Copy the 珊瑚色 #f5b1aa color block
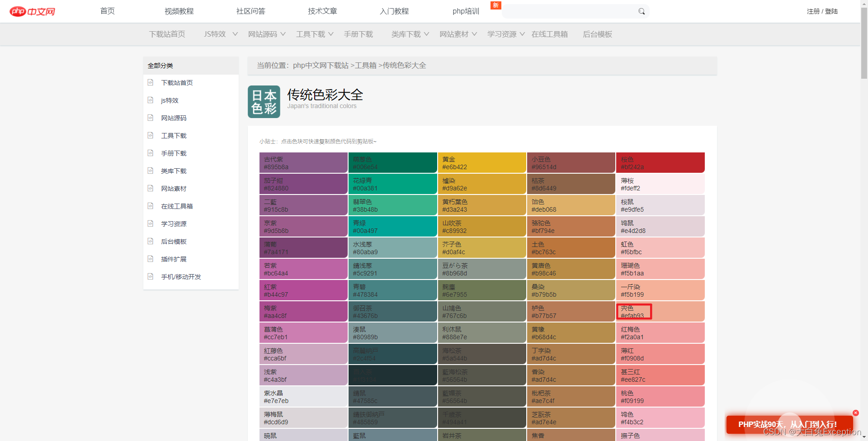Image resolution: width=868 pixels, height=441 pixels. [660, 269]
